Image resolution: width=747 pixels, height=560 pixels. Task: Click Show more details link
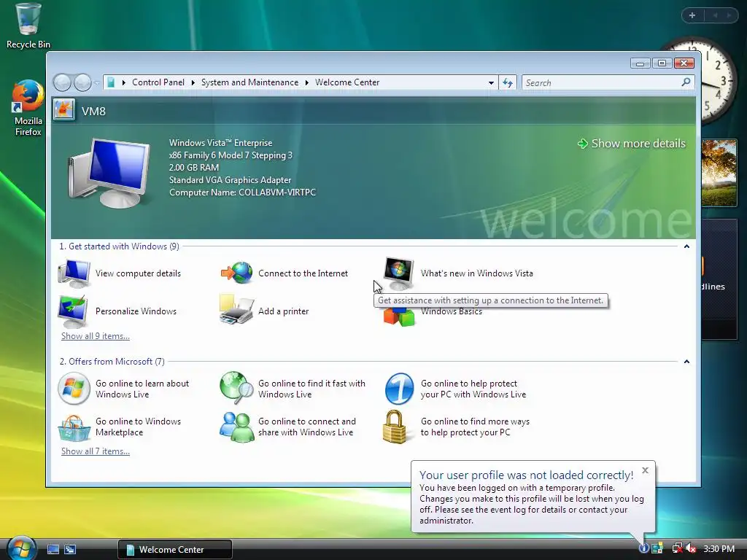click(x=631, y=144)
